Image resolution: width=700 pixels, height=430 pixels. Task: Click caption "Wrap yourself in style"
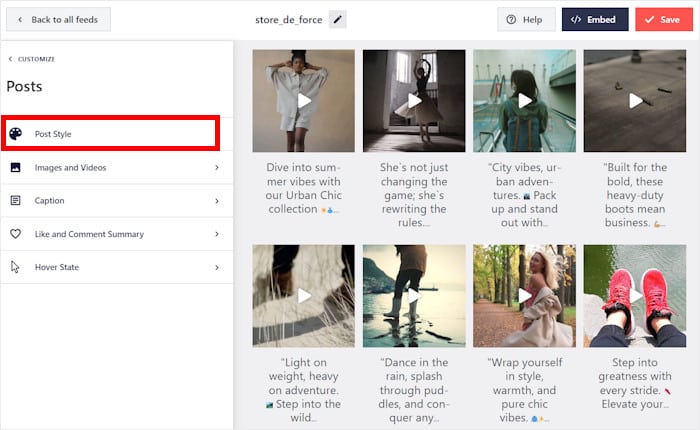click(525, 390)
